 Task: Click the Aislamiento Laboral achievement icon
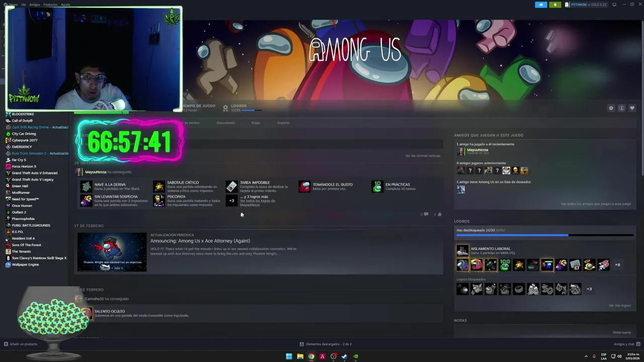click(462, 250)
